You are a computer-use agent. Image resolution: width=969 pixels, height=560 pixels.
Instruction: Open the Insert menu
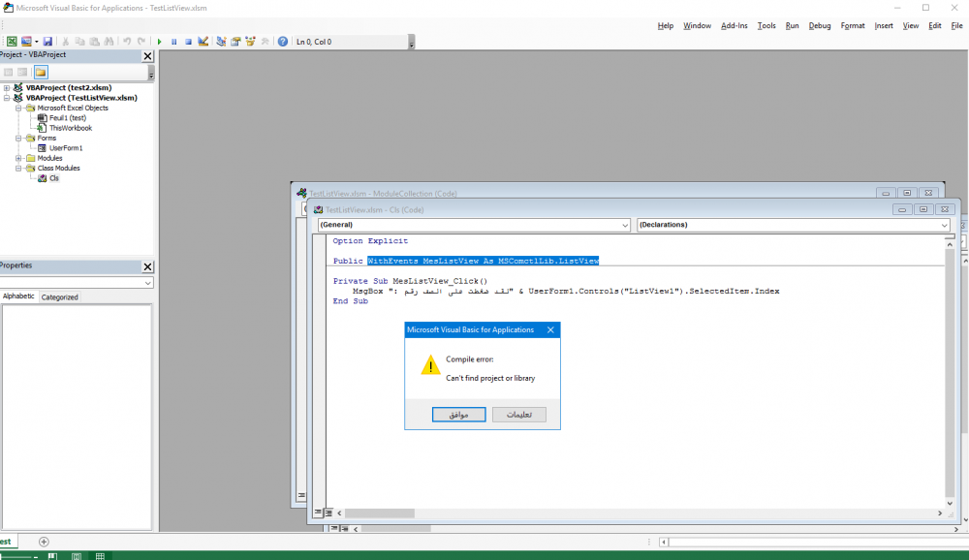pyautogui.click(x=884, y=25)
